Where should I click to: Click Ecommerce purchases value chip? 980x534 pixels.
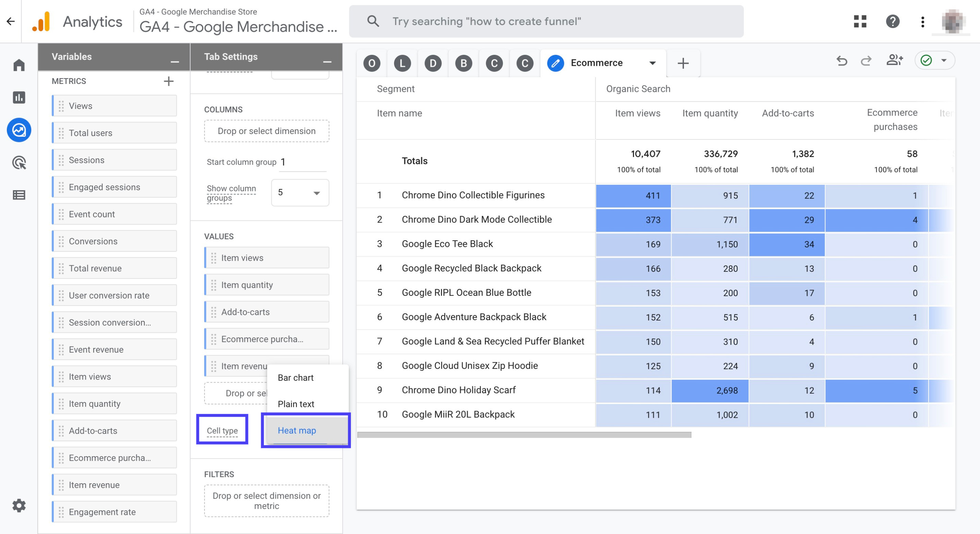coord(267,339)
